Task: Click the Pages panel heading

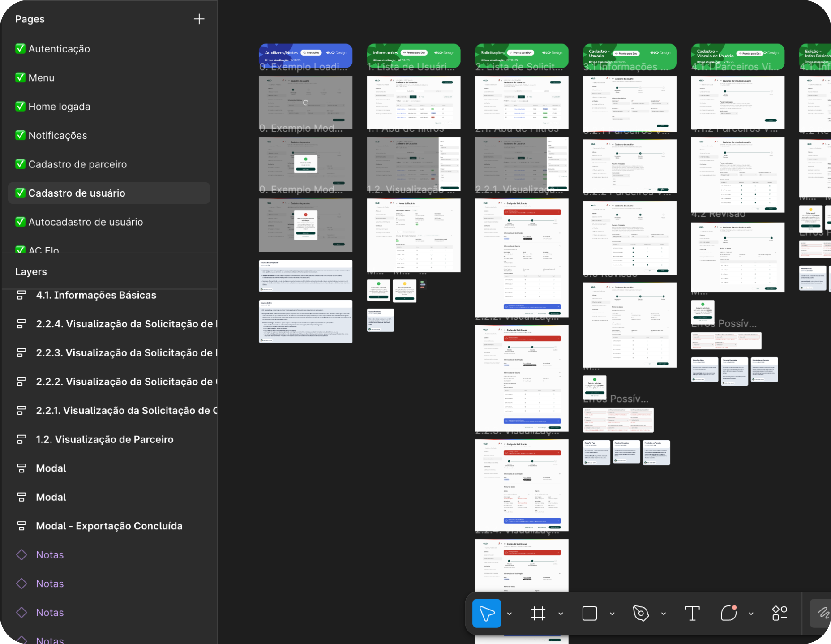Action: click(x=30, y=19)
